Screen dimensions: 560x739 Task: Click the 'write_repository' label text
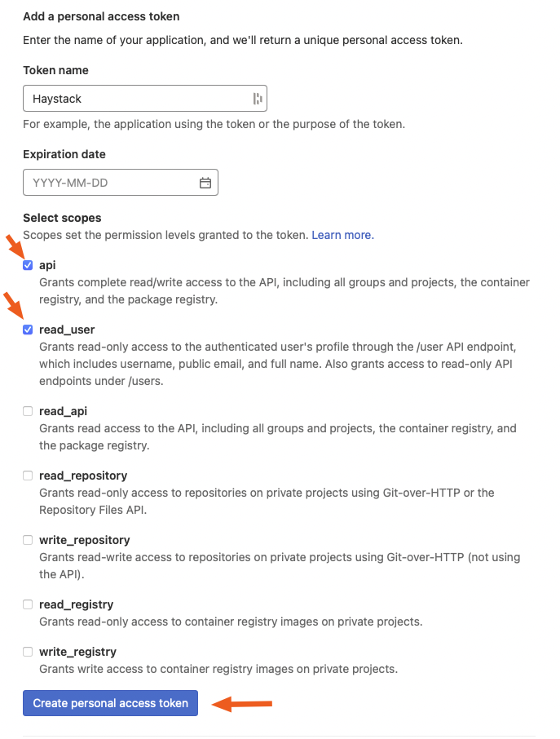pyautogui.click(x=84, y=540)
